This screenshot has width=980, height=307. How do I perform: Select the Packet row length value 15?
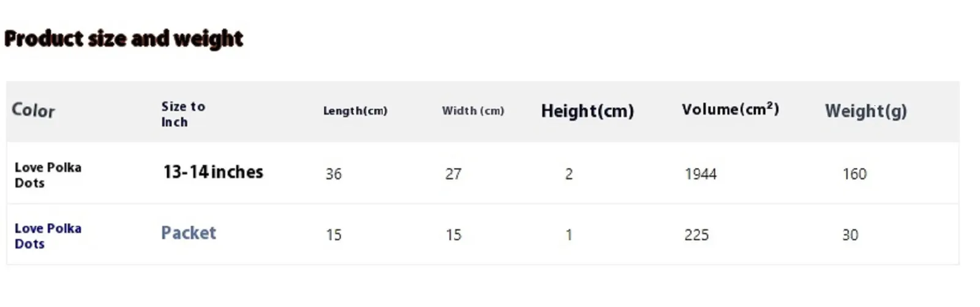333,235
